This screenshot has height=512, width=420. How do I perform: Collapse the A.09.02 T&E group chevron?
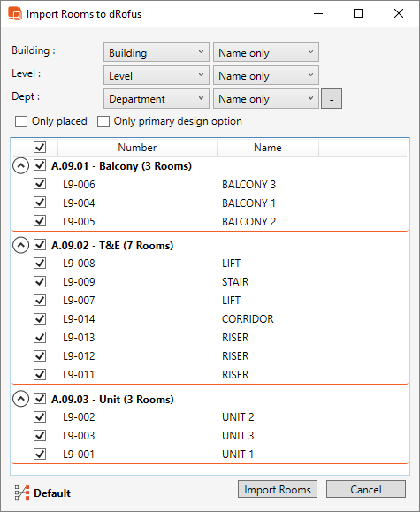tap(20, 245)
